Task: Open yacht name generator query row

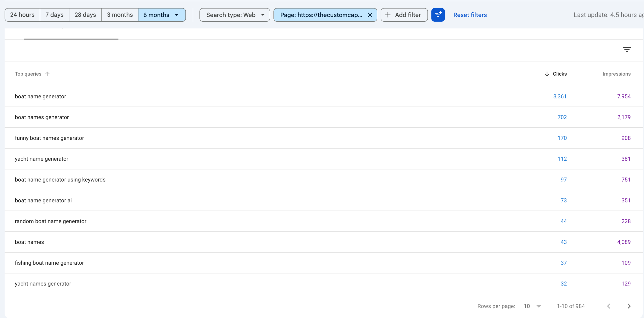Action: click(42, 159)
